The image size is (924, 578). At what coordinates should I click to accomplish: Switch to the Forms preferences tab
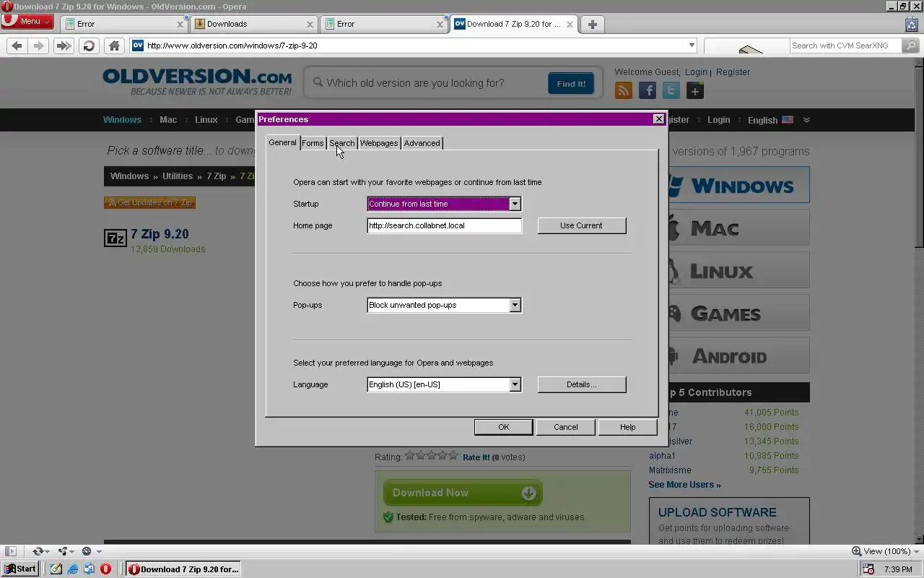pyautogui.click(x=313, y=143)
